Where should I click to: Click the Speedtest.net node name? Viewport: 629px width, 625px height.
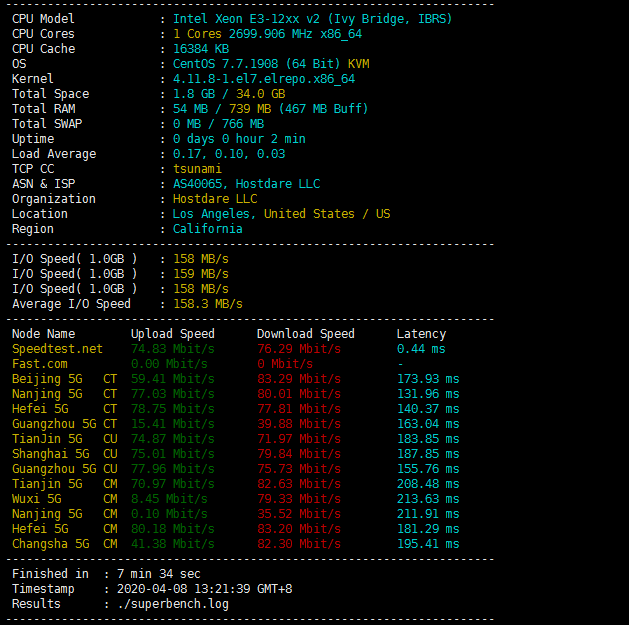tap(57, 349)
